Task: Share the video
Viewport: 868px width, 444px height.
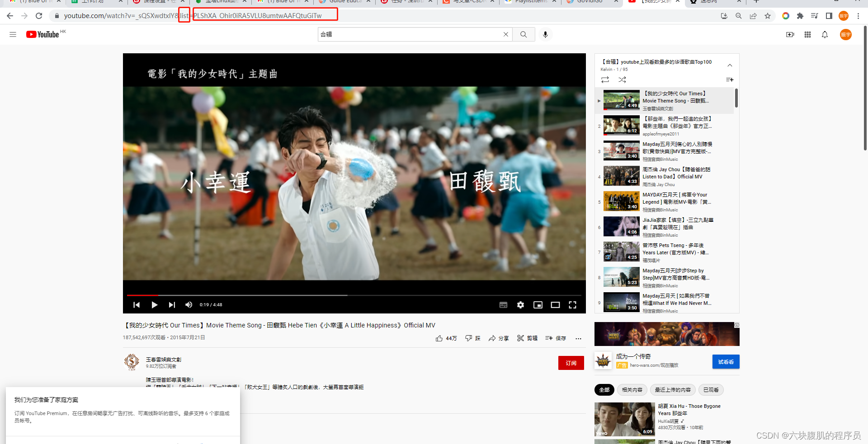Action: 499,338
